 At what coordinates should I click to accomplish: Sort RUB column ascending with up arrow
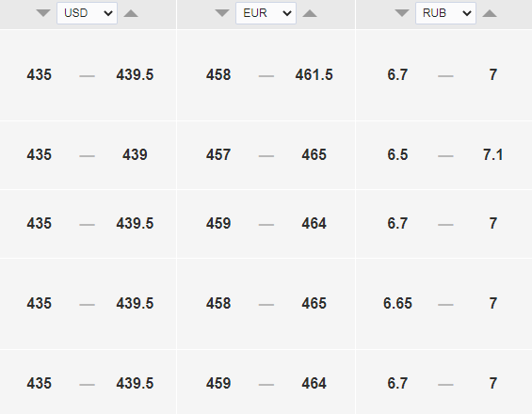[x=490, y=13]
